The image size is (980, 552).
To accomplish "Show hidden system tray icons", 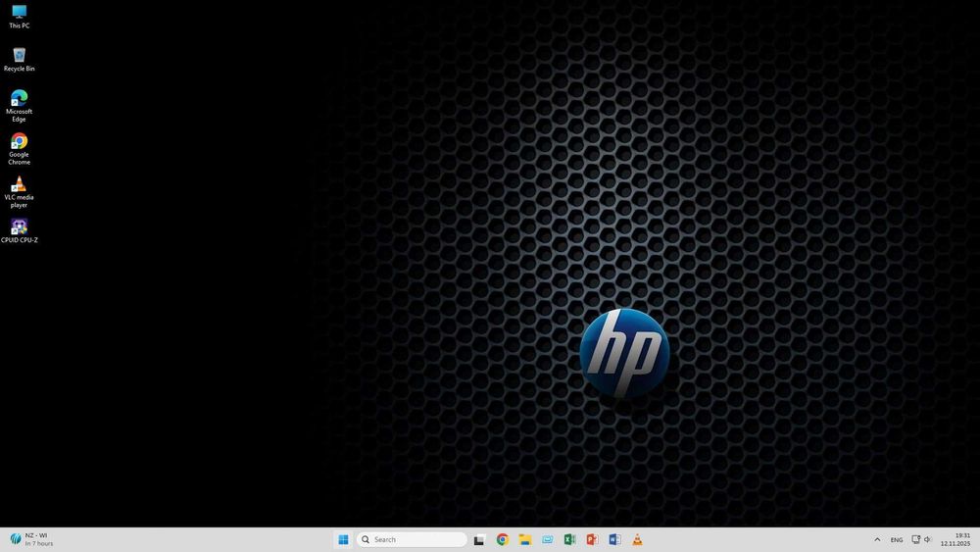I will tap(877, 539).
